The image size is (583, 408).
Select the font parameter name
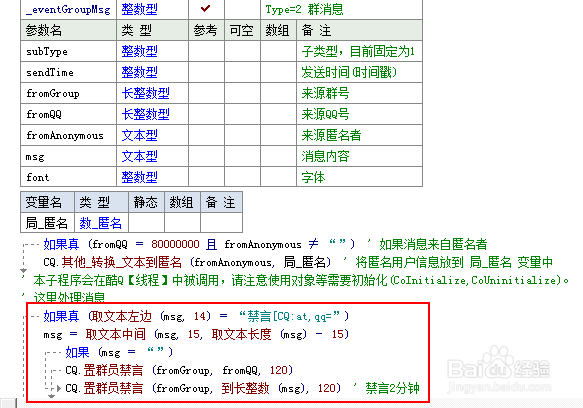click(38, 177)
